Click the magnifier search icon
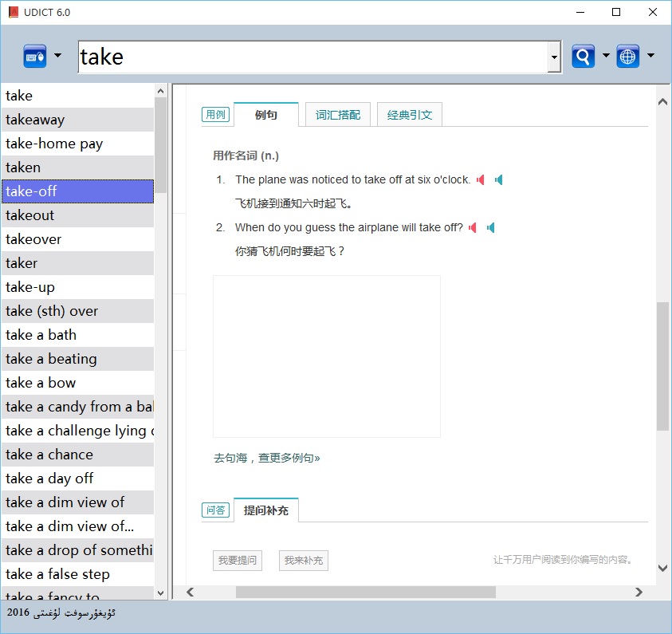This screenshot has width=672, height=634. (x=584, y=57)
